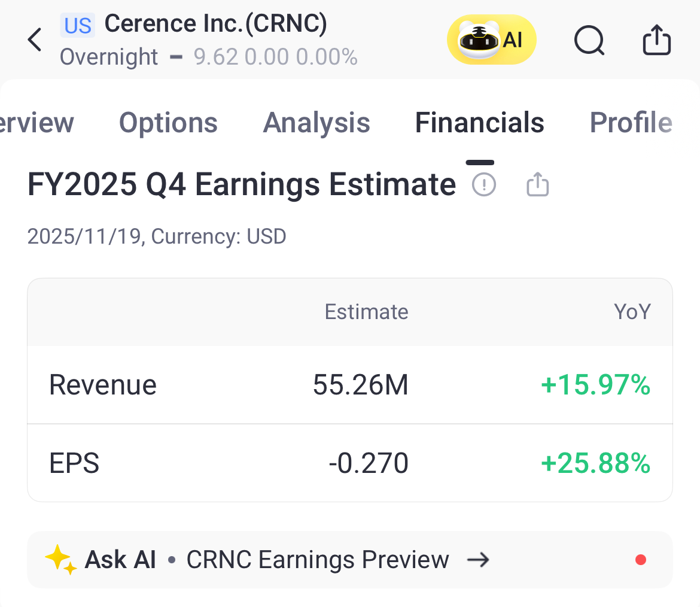Open the Analysis tab
This screenshot has height=607, width=700.
316,123
